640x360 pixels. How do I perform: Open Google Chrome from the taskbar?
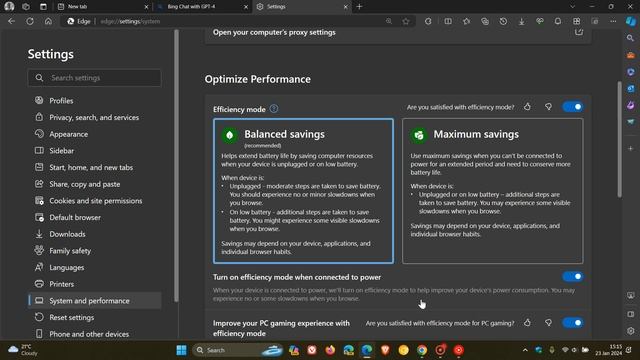tap(422, 350)
